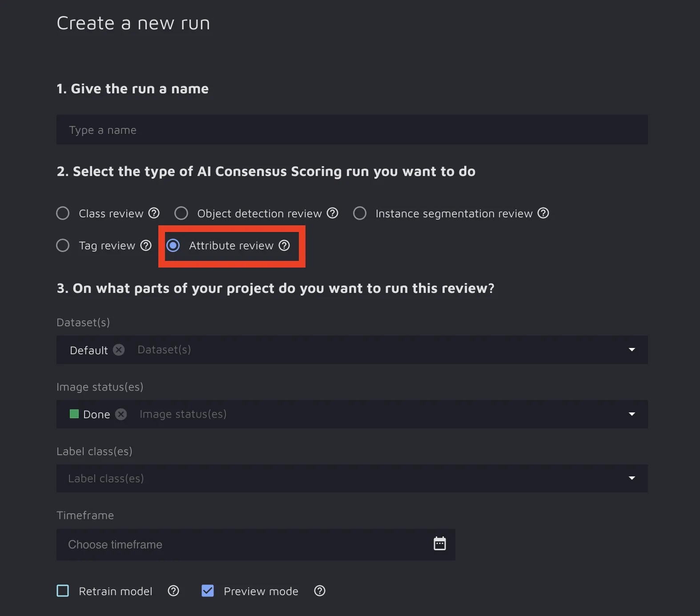This screenshot has height=616, width=700.
Task: Click the help icon next to Object detection review
Action: [x=333, y=213]
